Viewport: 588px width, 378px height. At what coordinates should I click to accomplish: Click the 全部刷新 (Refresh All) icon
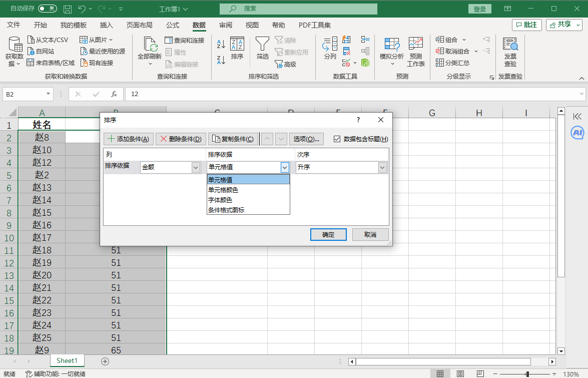pos(150,45)
